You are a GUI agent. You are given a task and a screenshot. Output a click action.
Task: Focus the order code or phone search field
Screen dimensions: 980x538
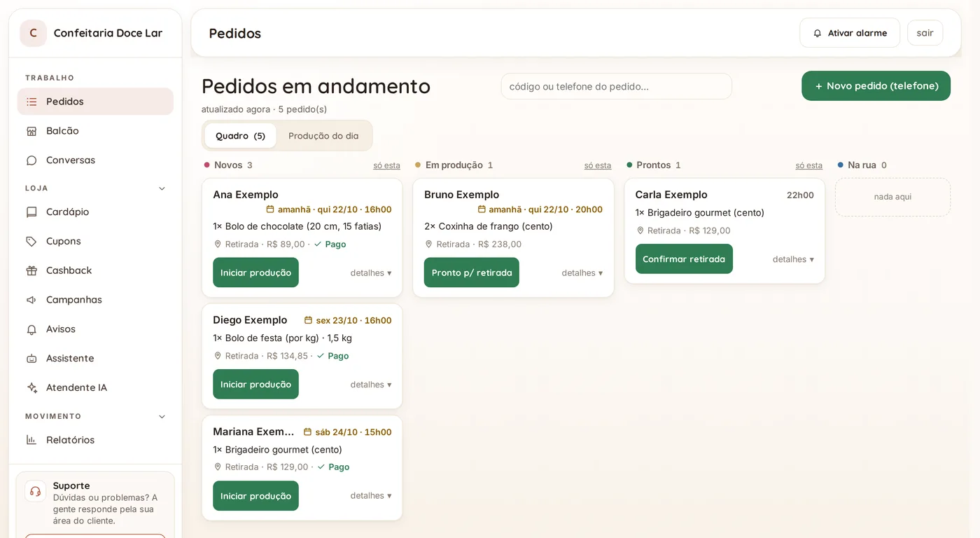[x=616, y=87]
